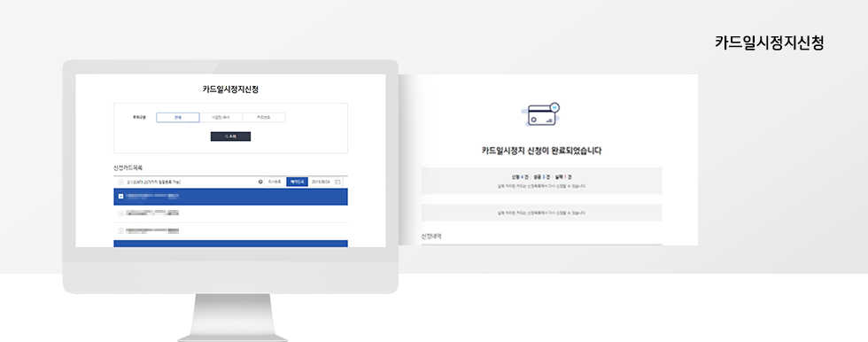Uncheck the checked card in the blue row
Screen dimensions: 868x342
(x=120, y=197)
